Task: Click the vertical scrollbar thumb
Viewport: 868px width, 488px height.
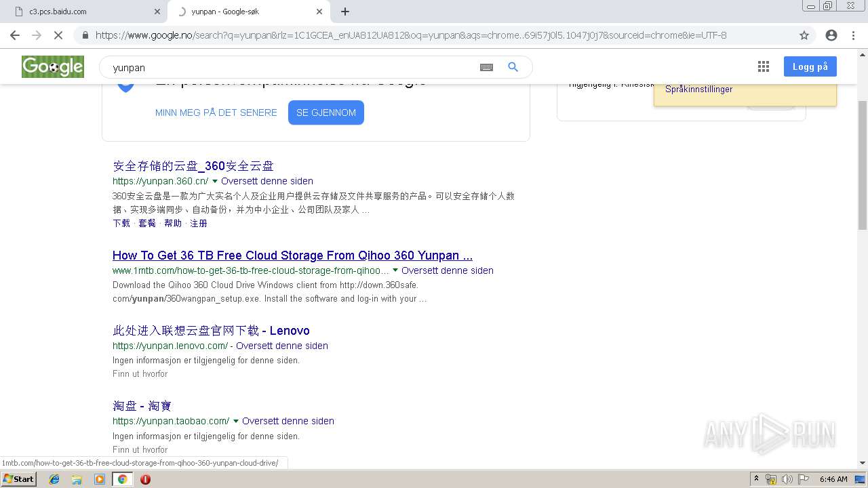Action: click(863, 165)
